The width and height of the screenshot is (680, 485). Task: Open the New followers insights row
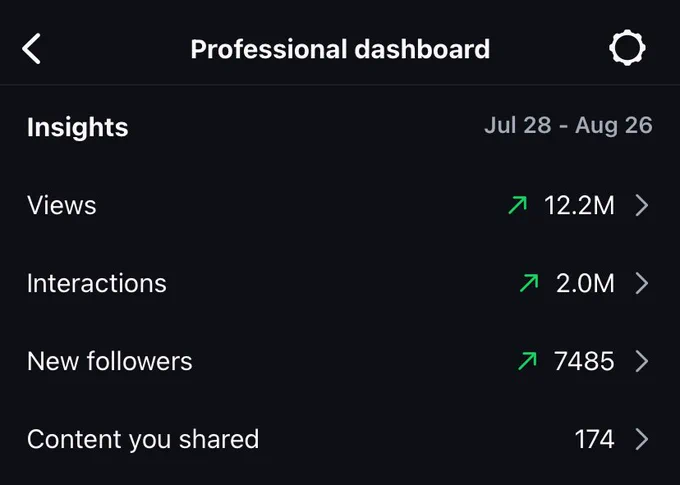coord(340,361)
